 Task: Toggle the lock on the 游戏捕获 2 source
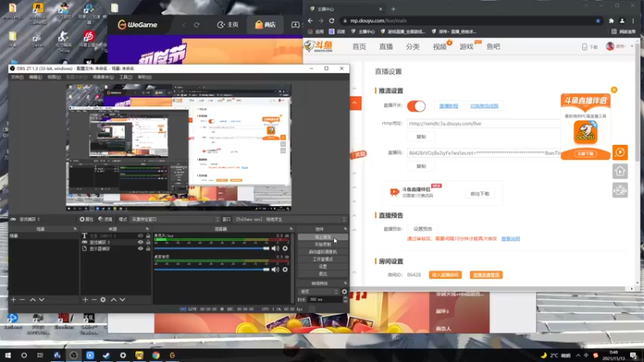(148, 242)
